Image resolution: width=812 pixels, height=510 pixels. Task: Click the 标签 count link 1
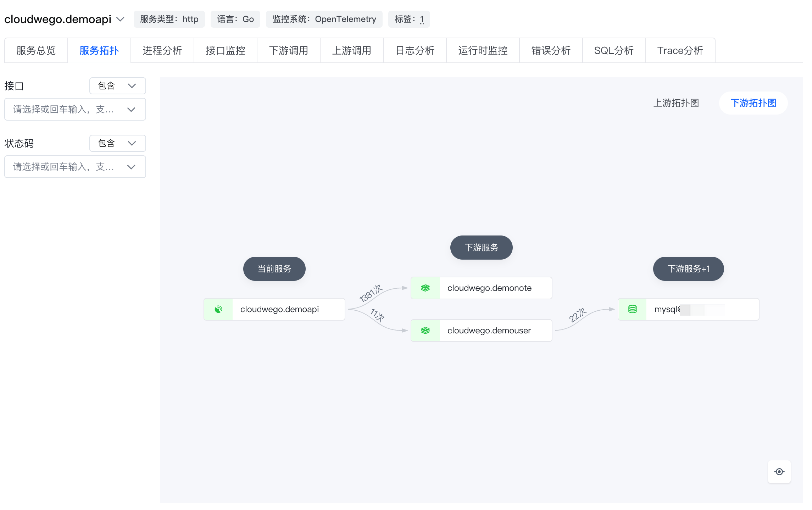click(x=422, y=19)
